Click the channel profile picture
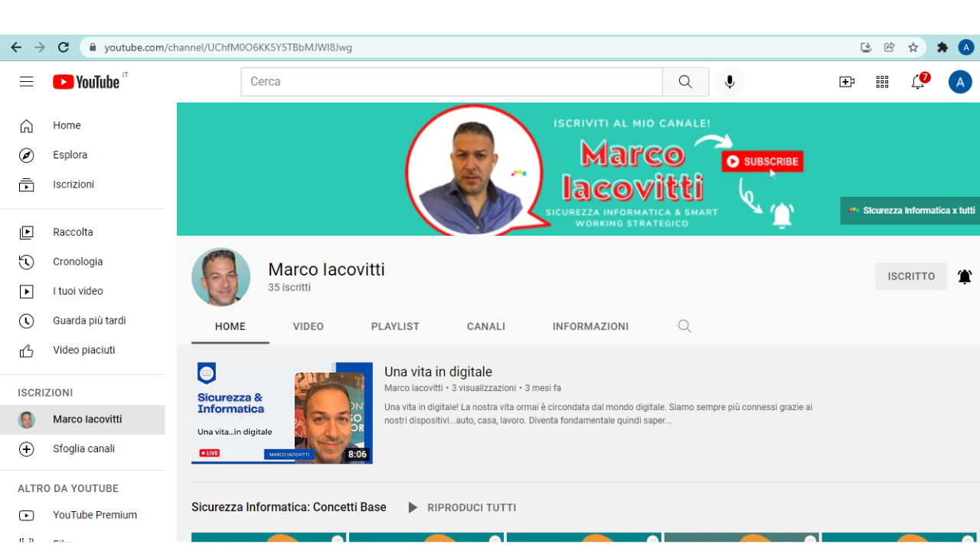980x551 pixels. click(x=220, y=277)
